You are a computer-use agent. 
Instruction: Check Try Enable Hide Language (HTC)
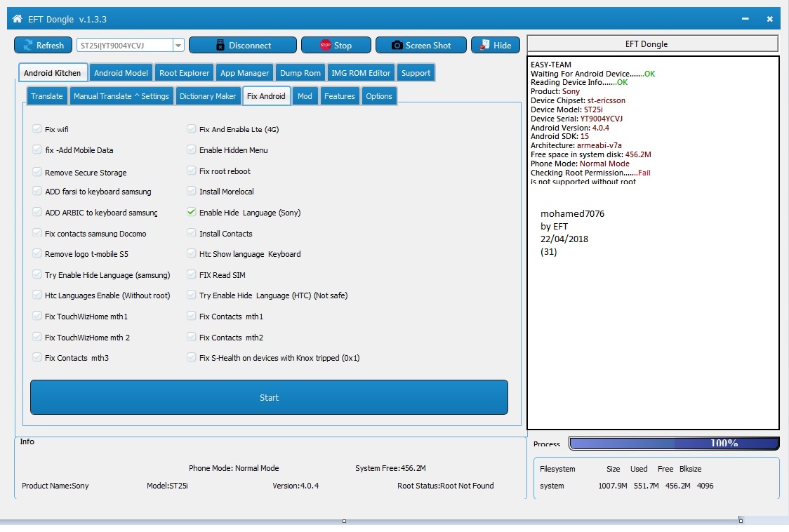pyautogui.click(x=191, y=295)
